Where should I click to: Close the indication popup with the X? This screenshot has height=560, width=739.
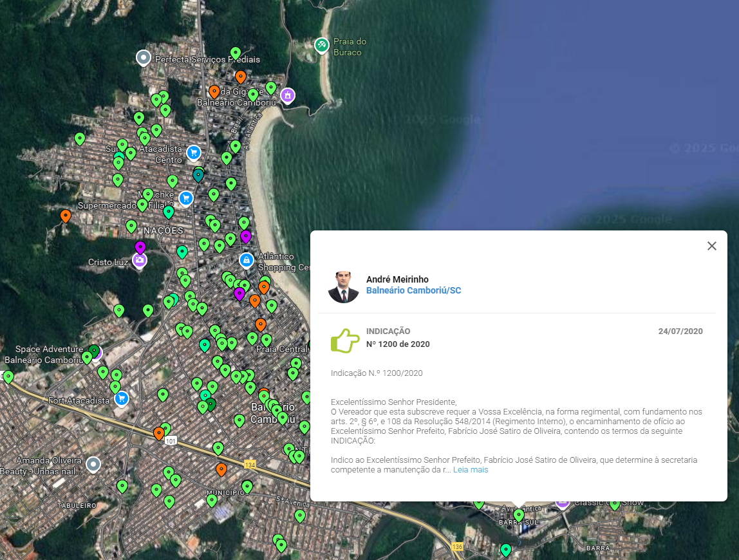(711, 246)
